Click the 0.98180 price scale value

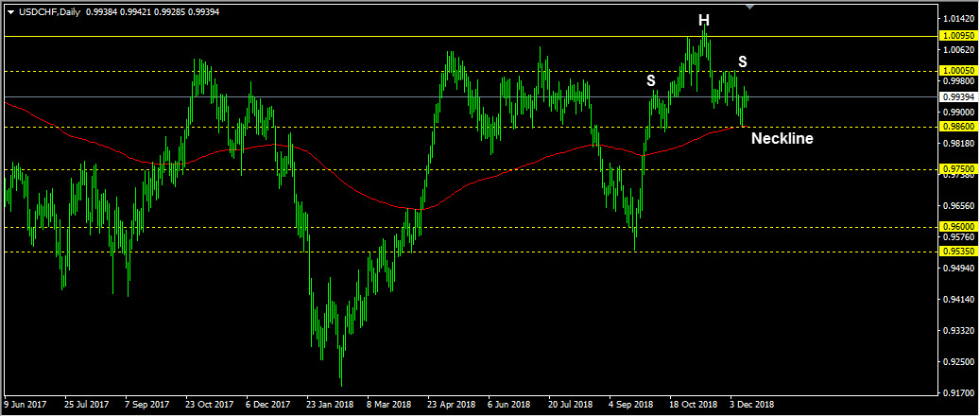(x=957, y=143)
